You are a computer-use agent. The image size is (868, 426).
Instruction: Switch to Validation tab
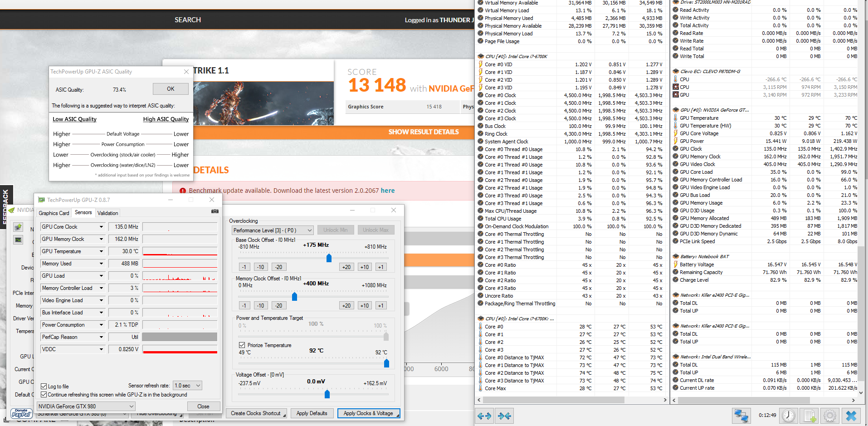pos(108,213)
